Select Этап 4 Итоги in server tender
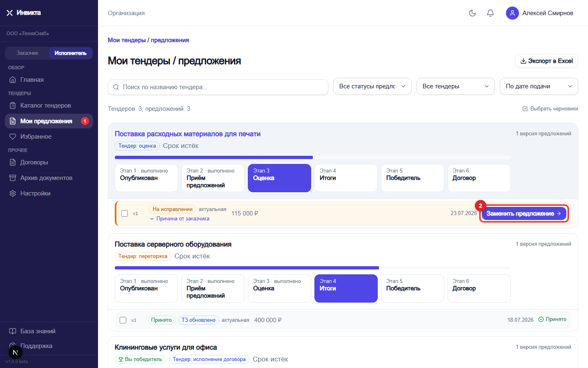The height and width of the screenshot is (368, 588). pos(346,288)
